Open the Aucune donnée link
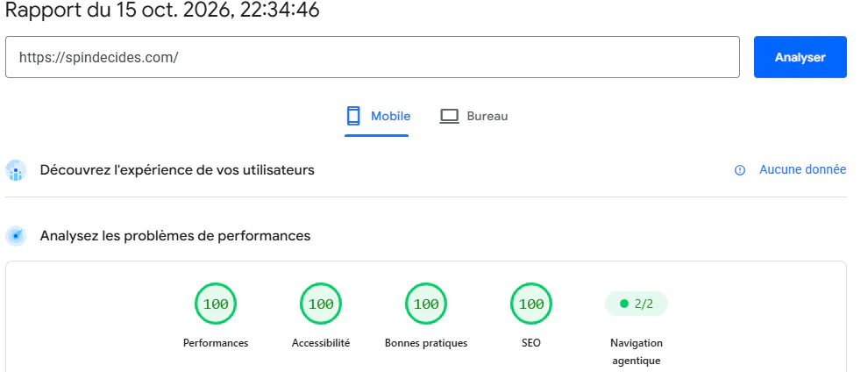868x372 pixels. pyautogui.click(x=802, y=169)
